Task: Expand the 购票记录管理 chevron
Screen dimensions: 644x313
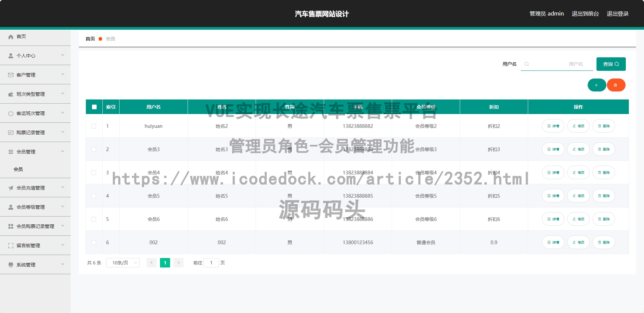Action: pyautogui.click(x=63, y=132)
